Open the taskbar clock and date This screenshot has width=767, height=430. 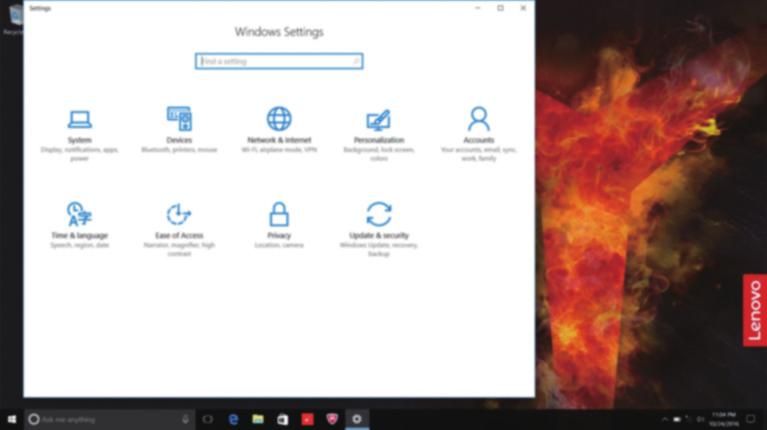(723, 419)
